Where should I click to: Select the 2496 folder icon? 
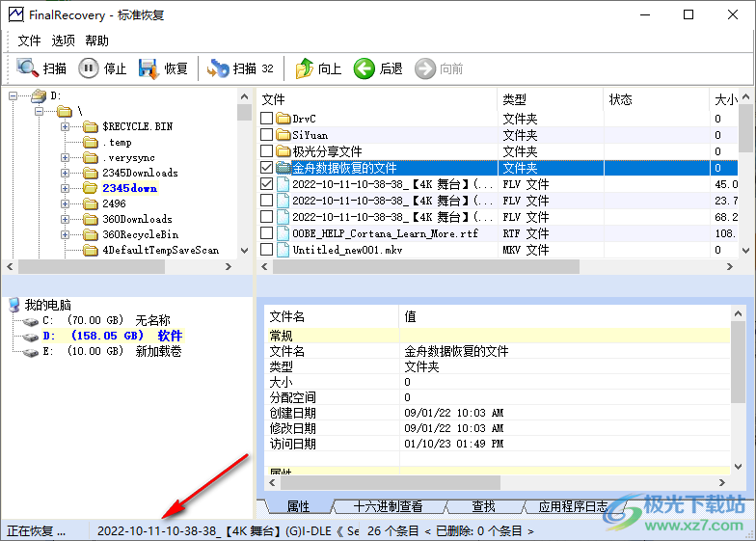[91, 204]
